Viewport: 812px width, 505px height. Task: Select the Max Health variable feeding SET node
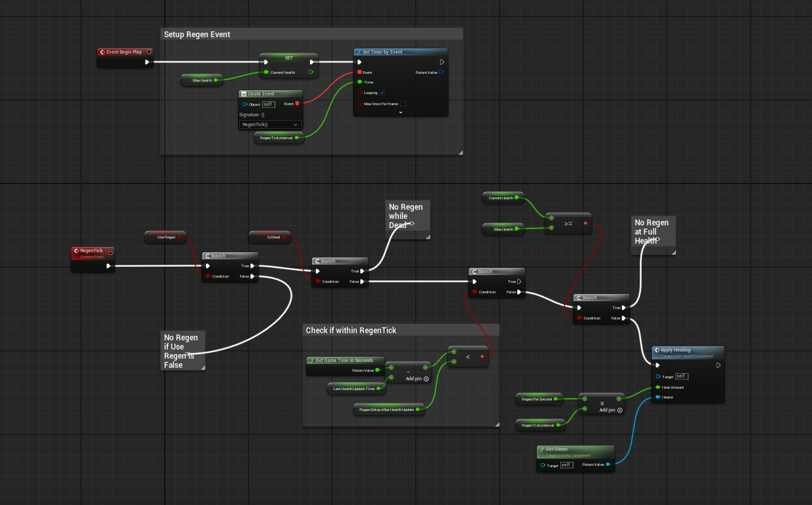tap(202, 80)
